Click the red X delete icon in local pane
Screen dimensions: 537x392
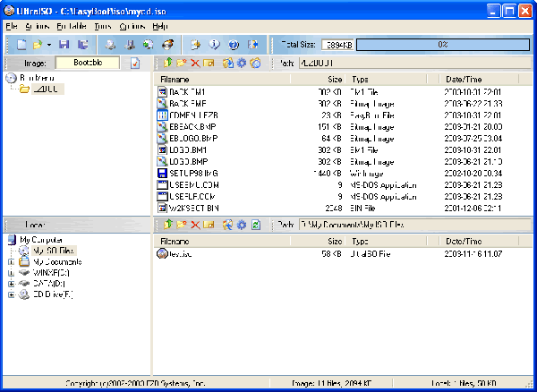[x=194, y=225]
